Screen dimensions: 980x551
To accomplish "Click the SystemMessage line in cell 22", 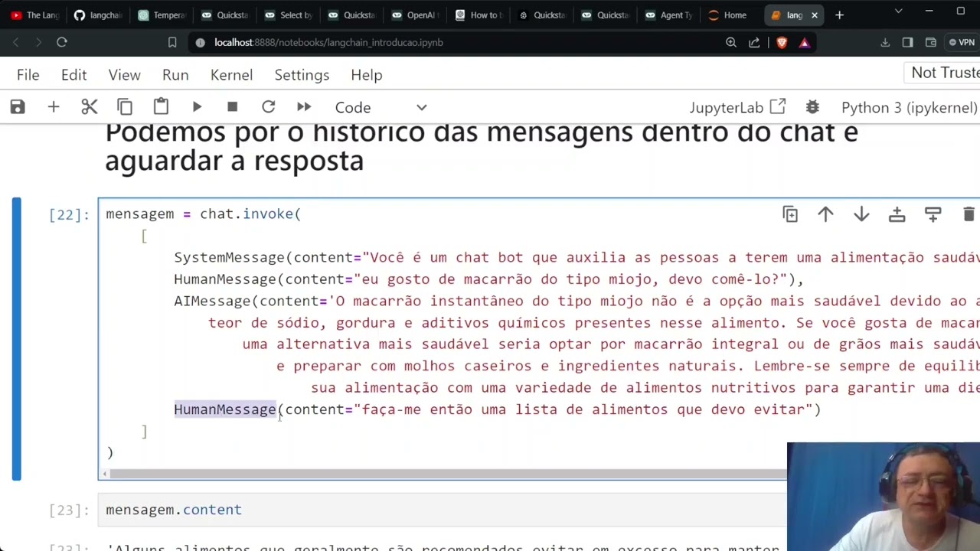I will pos(577,258).
